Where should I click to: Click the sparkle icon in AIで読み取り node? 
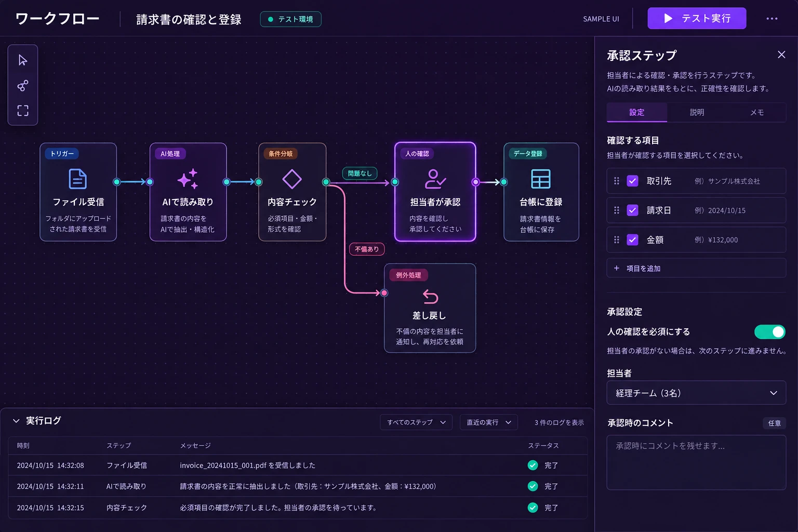click(x=188, y=179)
